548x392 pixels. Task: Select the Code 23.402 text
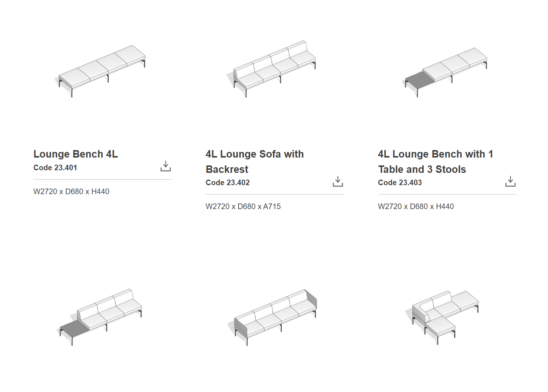227,183
